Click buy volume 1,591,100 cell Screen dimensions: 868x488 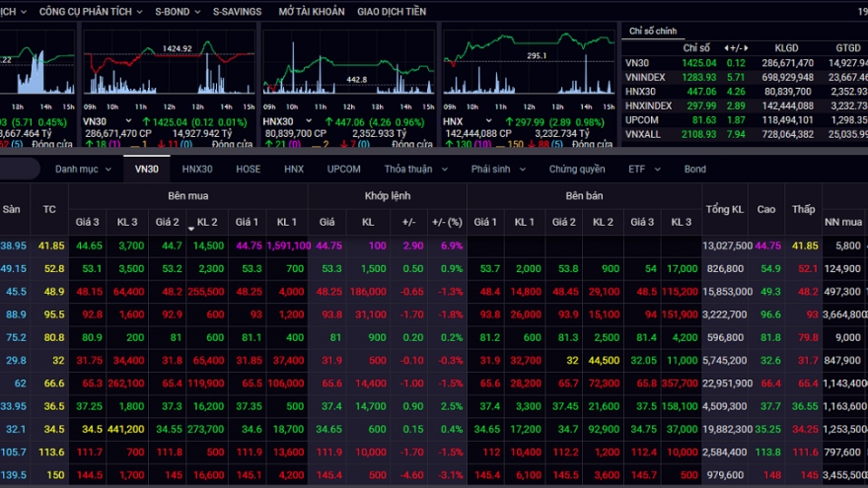point(288,245)
